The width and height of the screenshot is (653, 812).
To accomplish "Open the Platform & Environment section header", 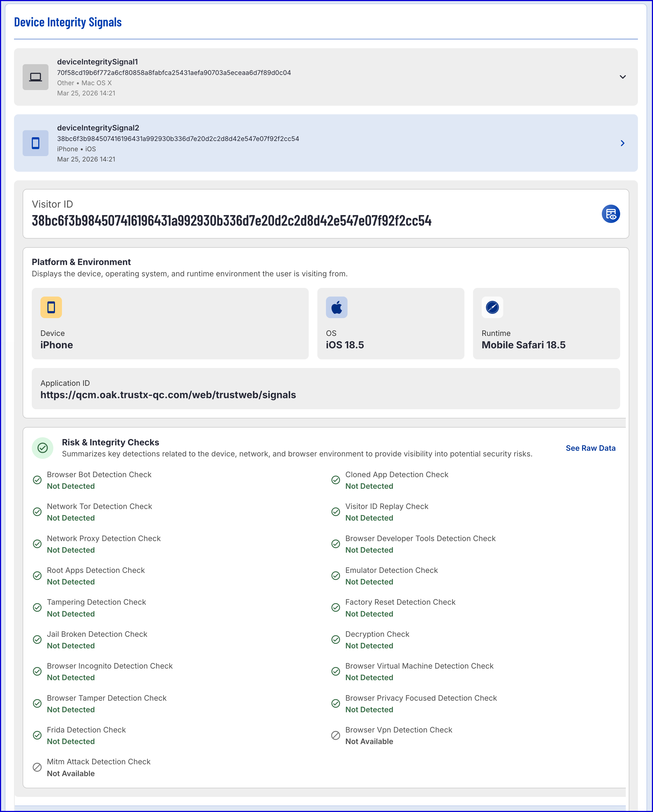I will [x=81, y=262].
